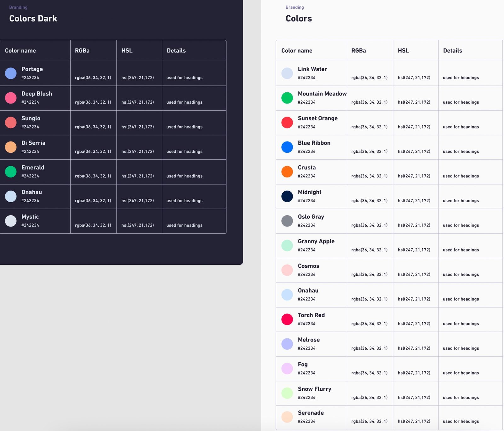504x431 pixels.
Task: Click the Serenade peach swatch
Action: 287,417
